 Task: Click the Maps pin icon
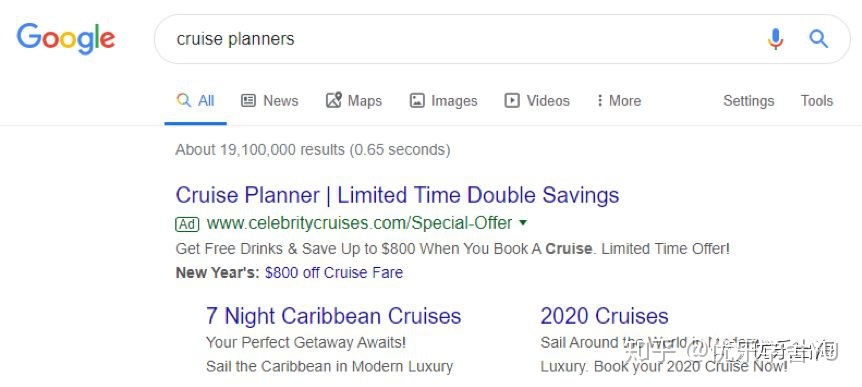pos(334,100)
